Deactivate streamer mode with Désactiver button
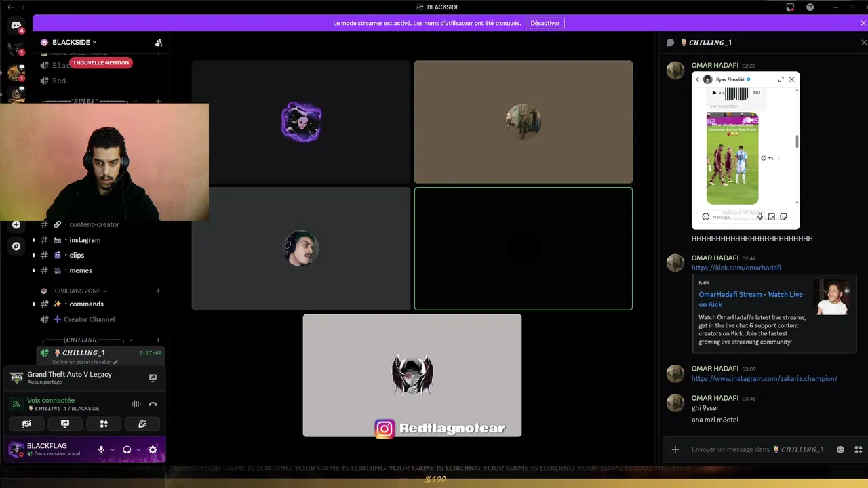 pos(545,23)
